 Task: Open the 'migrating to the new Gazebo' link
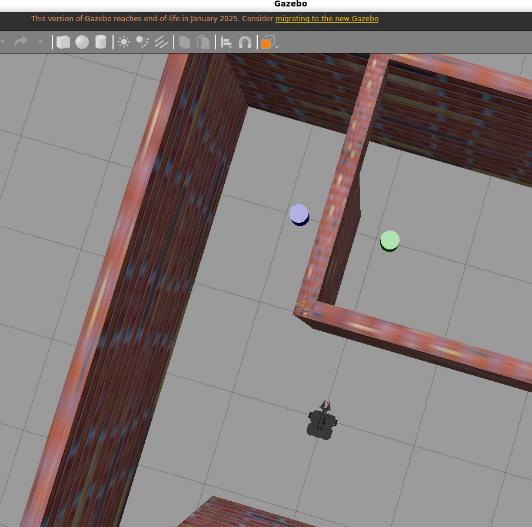tap(327, 19)
